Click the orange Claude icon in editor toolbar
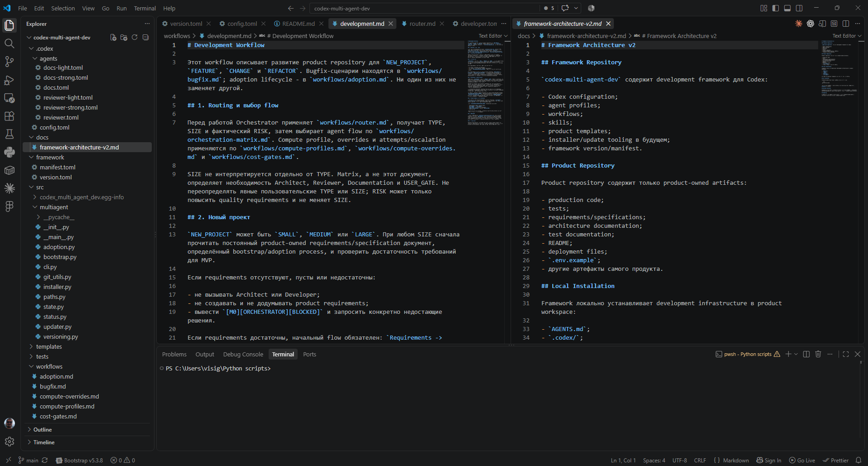Viewport: 868px width, 466px height. pos(799,24)
